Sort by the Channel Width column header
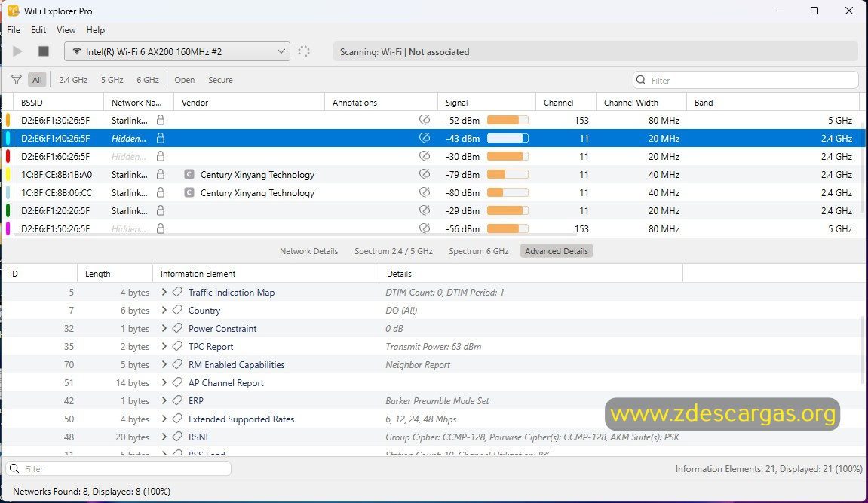Viewport: 868px width, 503px height. click(x=641, y=103)
